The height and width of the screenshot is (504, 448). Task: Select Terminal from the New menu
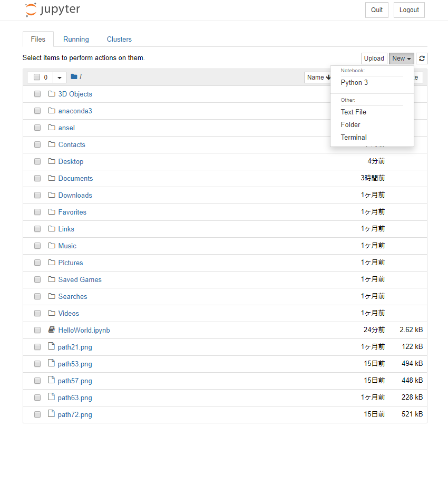tap(354, 137)
